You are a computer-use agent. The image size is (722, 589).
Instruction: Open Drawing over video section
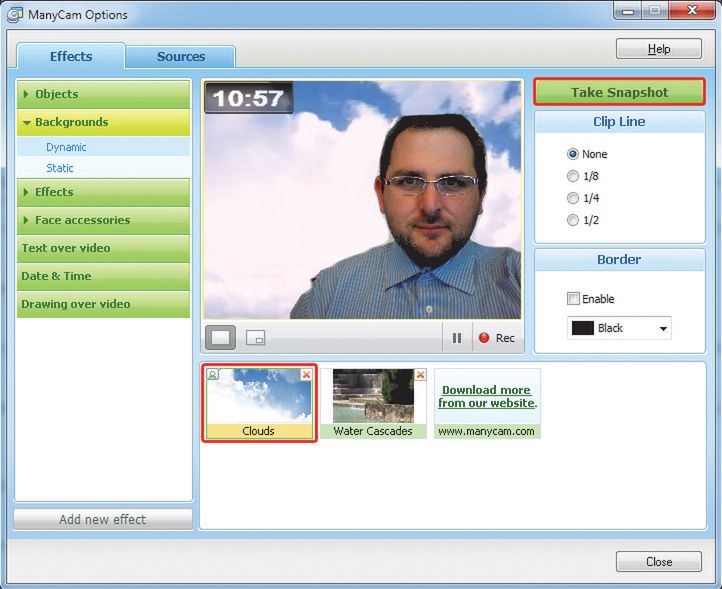103,304
